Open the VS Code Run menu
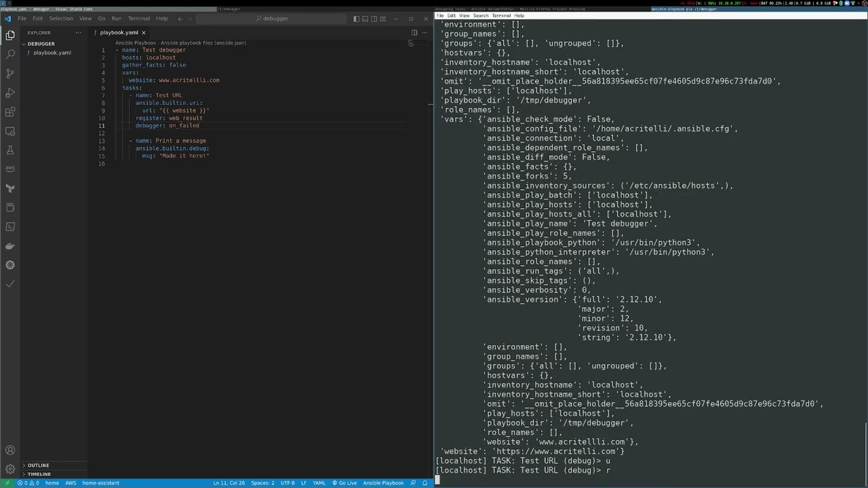 (116, 19)
